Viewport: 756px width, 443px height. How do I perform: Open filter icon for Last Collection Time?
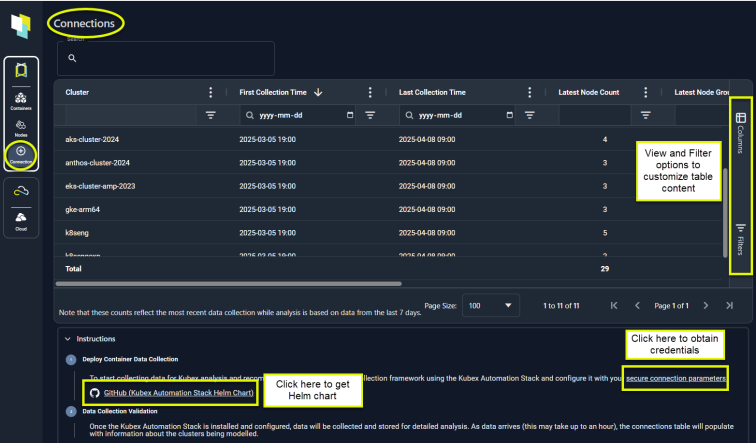529,115
